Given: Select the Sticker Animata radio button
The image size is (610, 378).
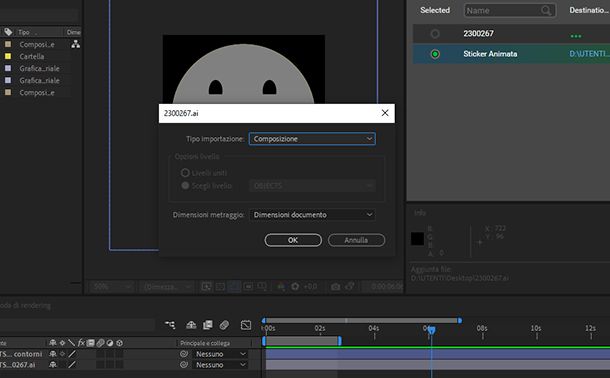Looking at the screenshot, I should 435,54.
